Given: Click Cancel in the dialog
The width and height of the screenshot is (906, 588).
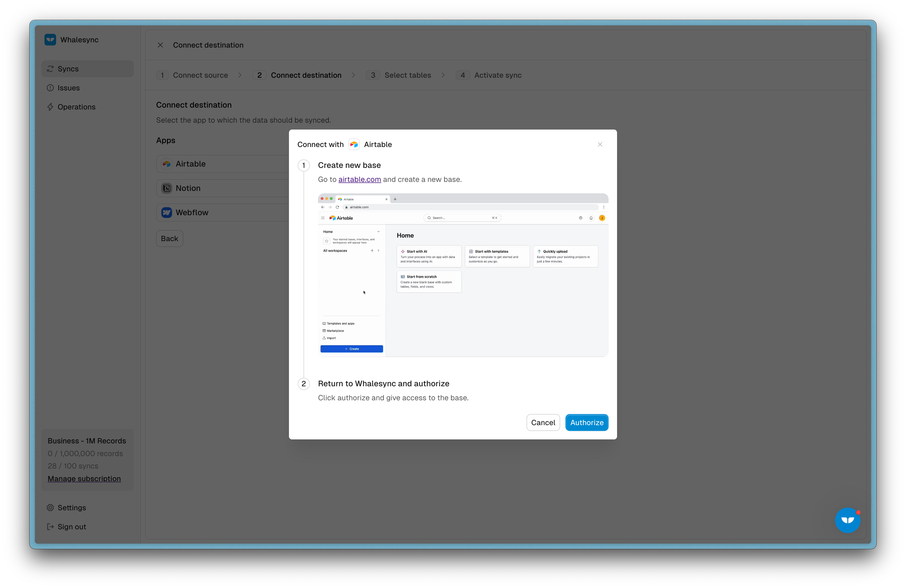Looking at the screenshot, I should (x=543, y=422).
